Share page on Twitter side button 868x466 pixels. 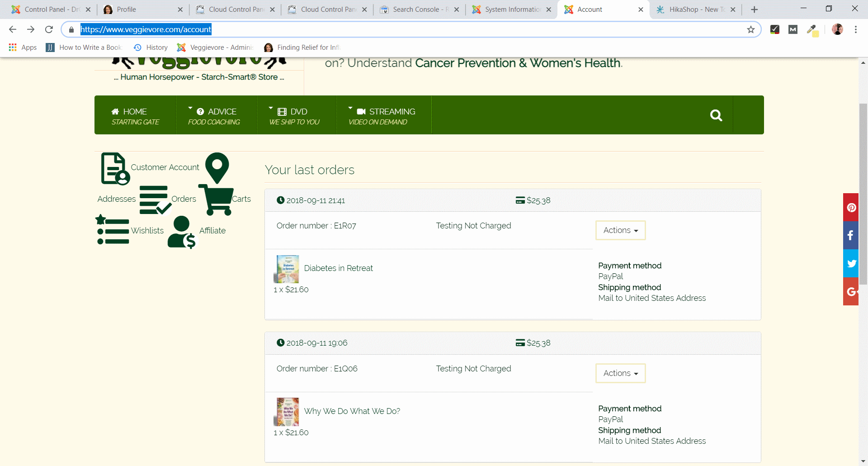[x=851, y=263]
